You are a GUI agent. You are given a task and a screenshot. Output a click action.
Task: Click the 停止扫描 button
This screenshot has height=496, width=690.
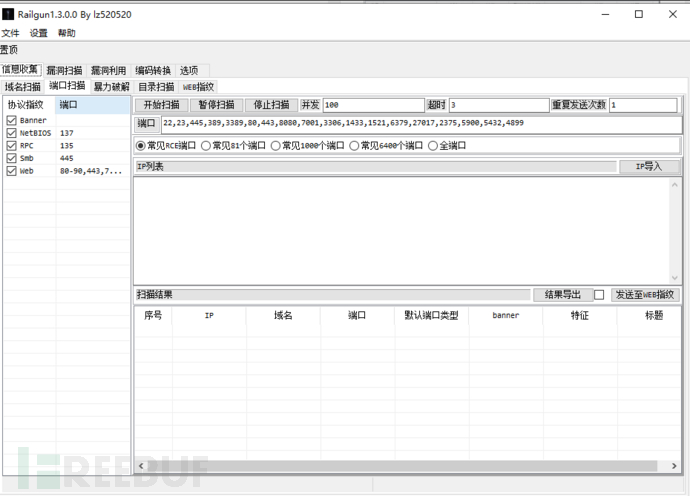272,105
